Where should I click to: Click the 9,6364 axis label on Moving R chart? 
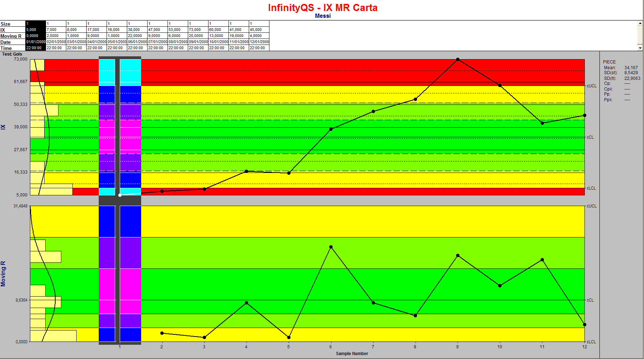(21, 300)
